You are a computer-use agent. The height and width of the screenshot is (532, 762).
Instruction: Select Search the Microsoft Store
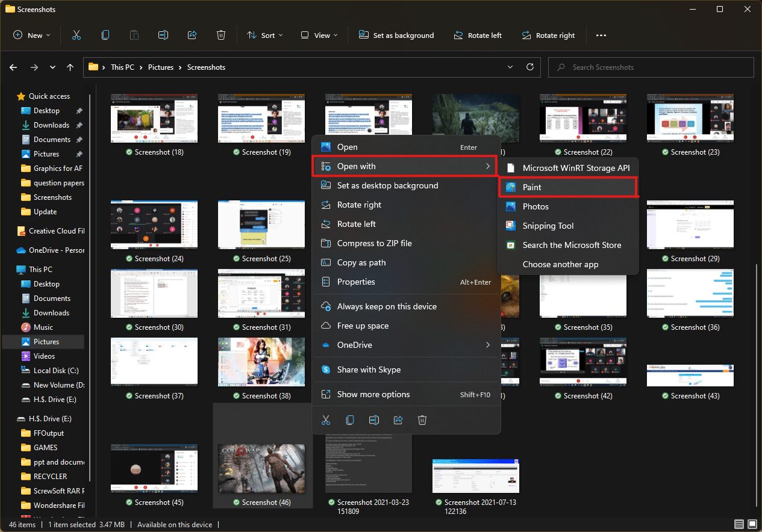[x=568, y=245]
